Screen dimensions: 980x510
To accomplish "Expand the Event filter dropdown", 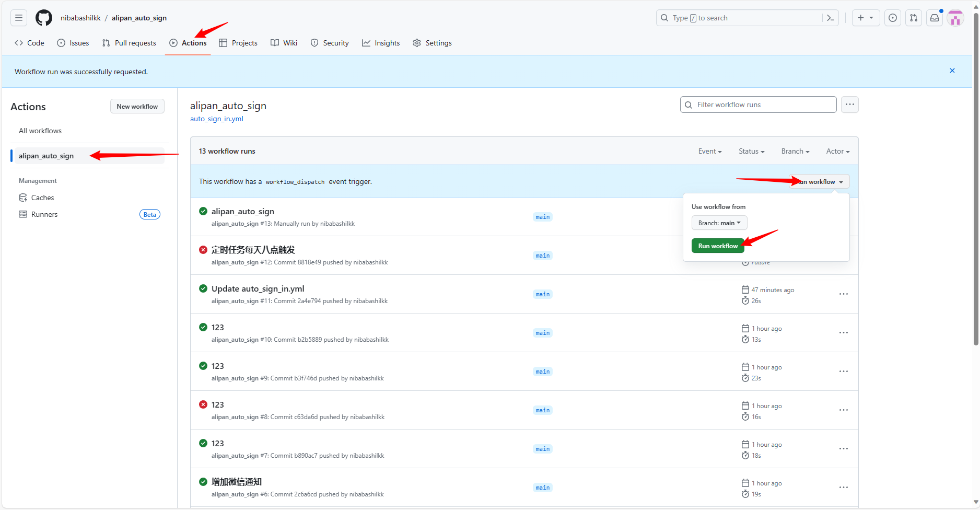I will pyautogui.click(x=710, y=152).
